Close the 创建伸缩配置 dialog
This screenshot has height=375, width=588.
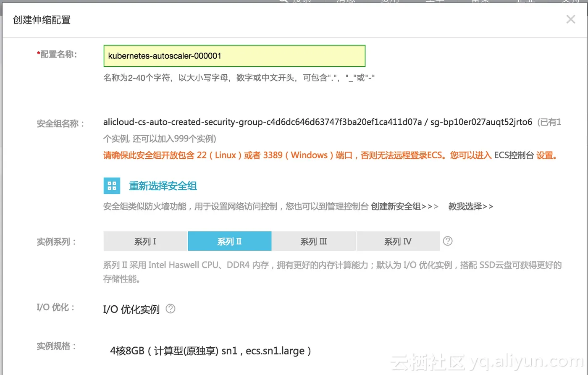pos(570,19)
